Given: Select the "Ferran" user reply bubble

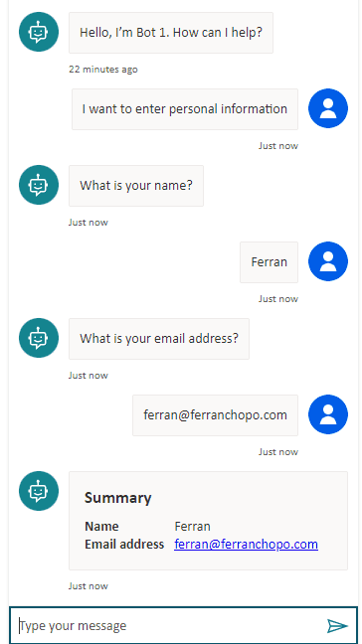Looking at the screenshot, I should (270, 262).
